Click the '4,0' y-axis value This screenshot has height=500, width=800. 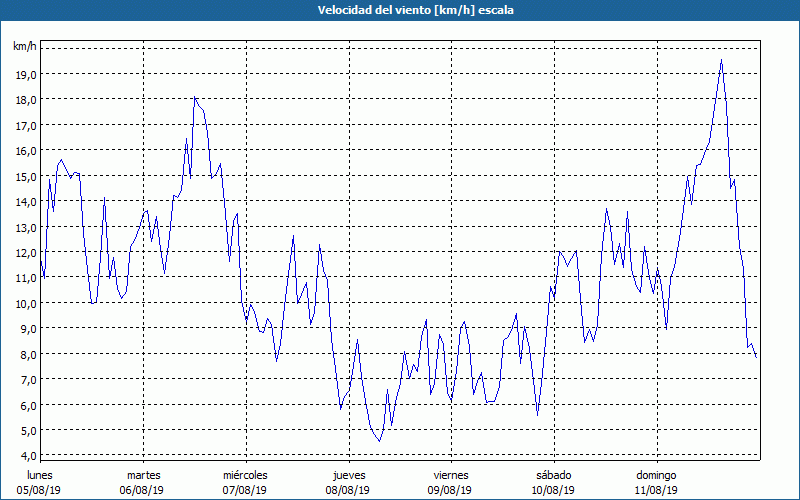click(29, 456)
